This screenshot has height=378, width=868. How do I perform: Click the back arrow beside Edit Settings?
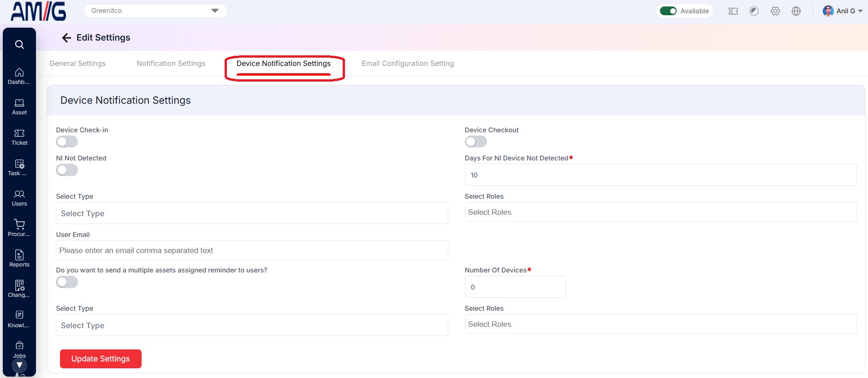(66, 38)
